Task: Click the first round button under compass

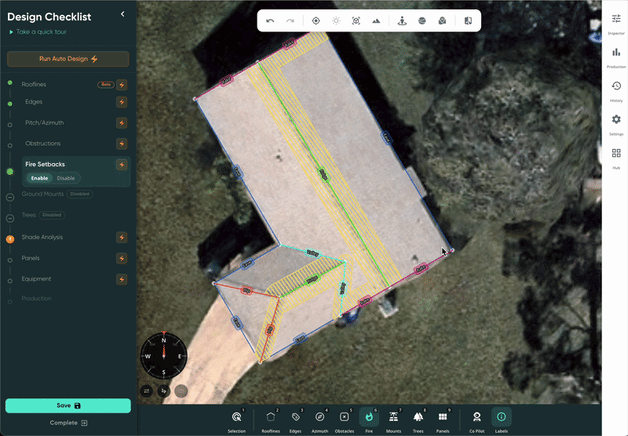Action: tap(147, 391)
